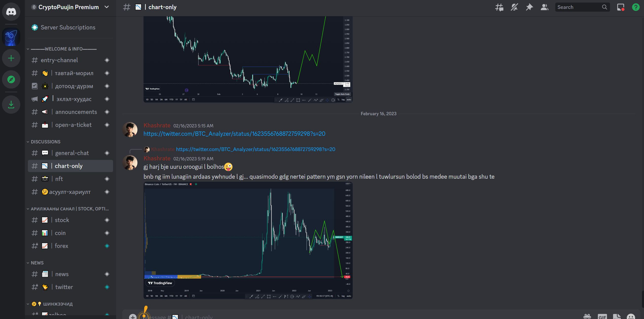
Task: Open inbox icon in header
Action: [x=620, y=7]
